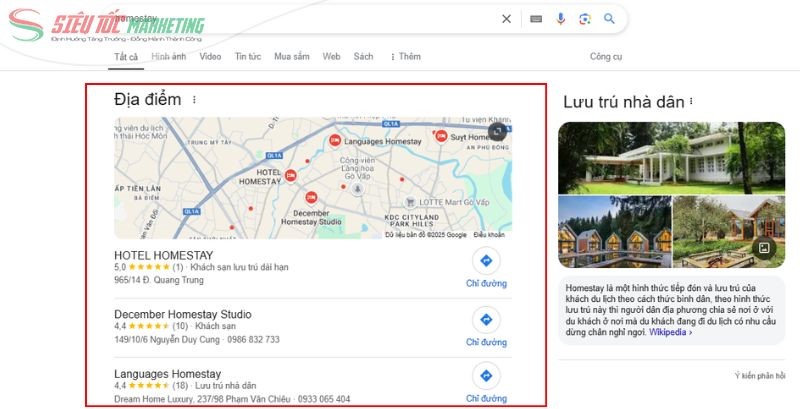
Task: Search by image with the Google Lens icon
Action: pos(585,19)
